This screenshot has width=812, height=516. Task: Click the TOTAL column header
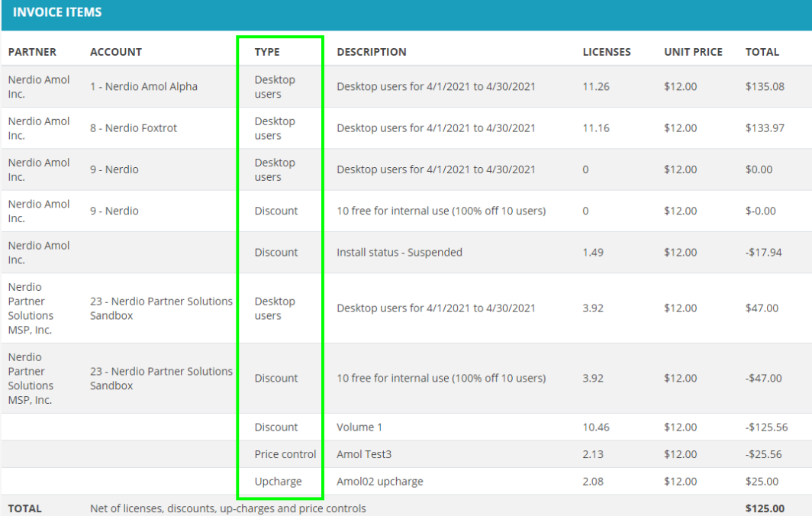(x=762, y=52)
